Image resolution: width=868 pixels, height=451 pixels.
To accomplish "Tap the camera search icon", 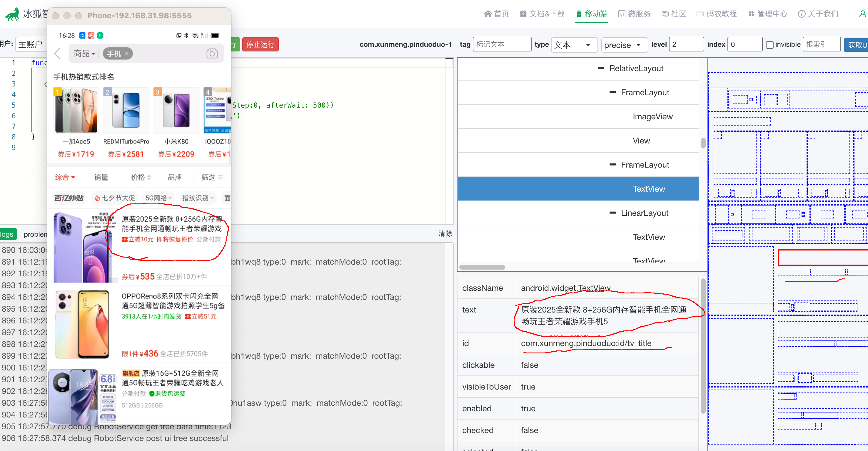I will pos(212,53).
